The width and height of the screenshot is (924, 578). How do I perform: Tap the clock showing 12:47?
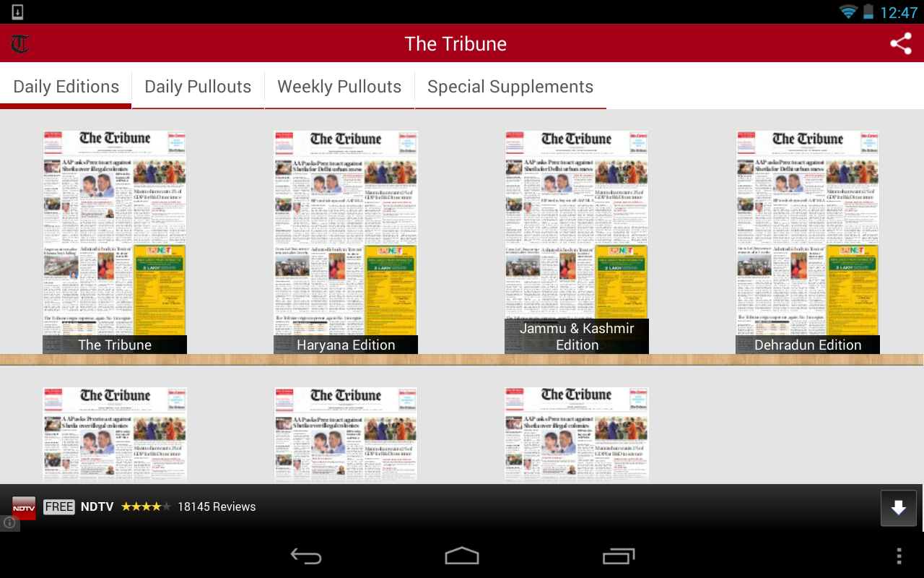(x=899, y=12)
